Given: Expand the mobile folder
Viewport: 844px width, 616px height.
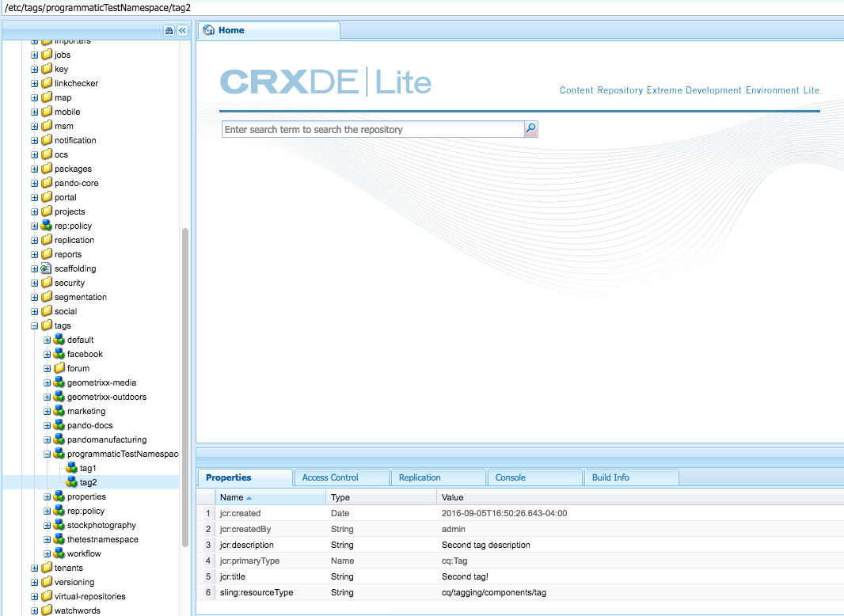Looking at the screenshot, I should click(x=35, y=112).
